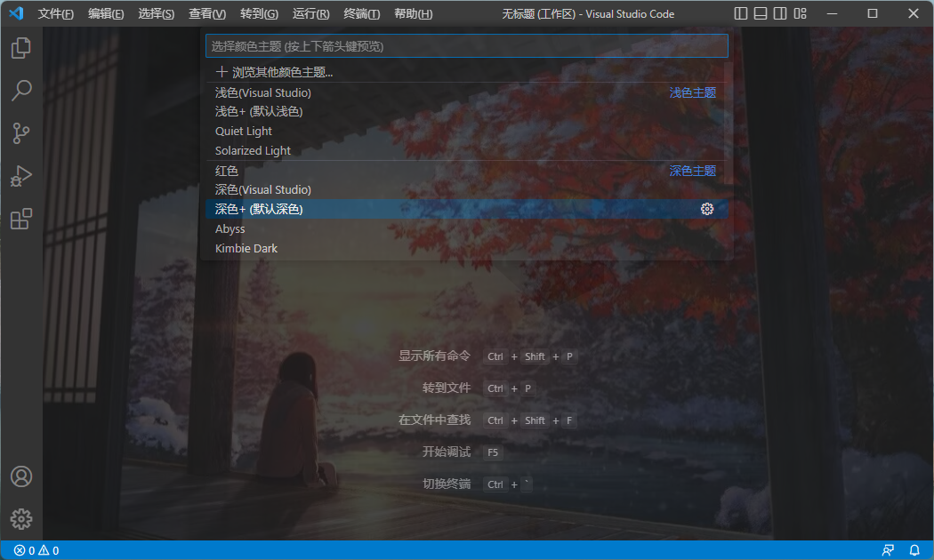Screen dimensions: 934x560
Task: Open the 文件(F) menu
Action: [55, 13]
